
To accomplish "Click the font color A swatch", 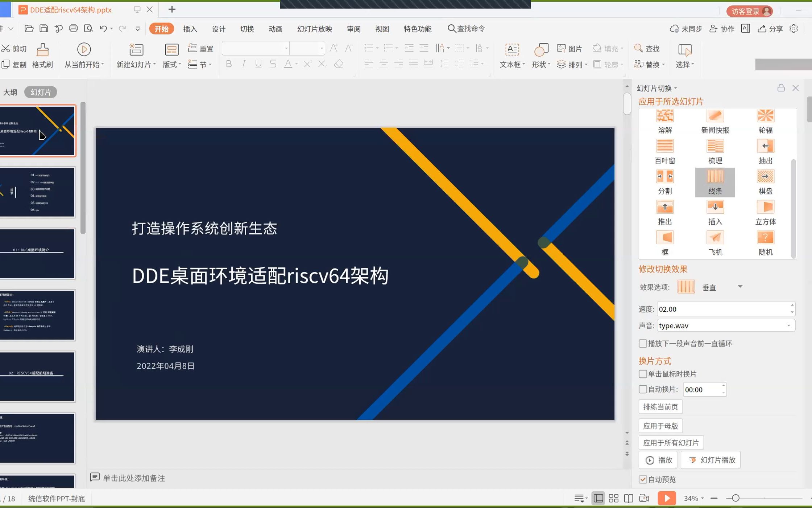I will [x=288, y=64].
